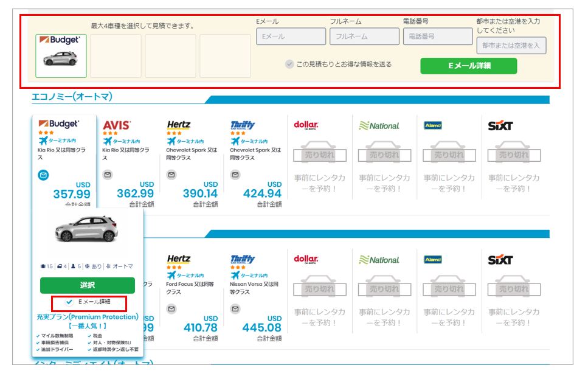Click the selected Budget car thumbnail in the quote panel

(x=61, y=56)
